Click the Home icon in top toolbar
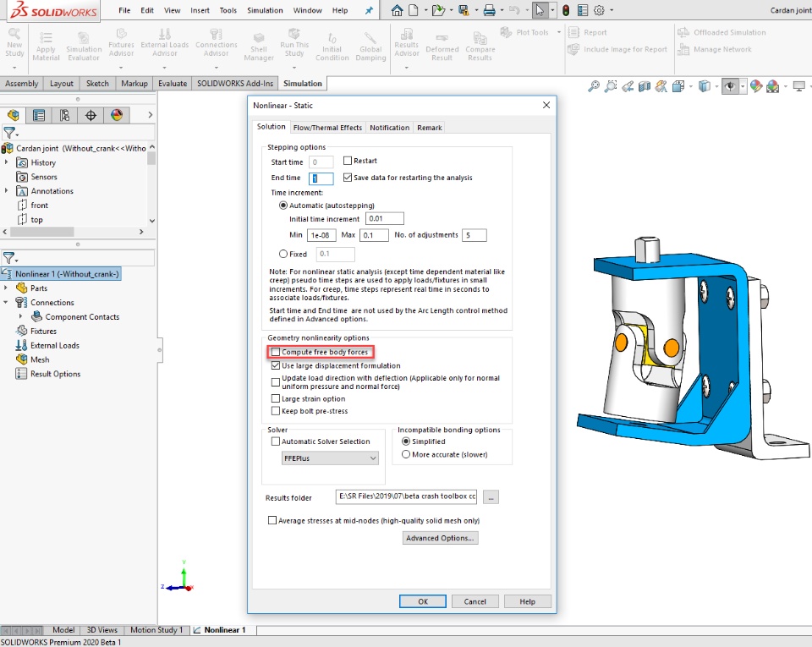This screenshot has height=647, width=812. tap(397, 10)
